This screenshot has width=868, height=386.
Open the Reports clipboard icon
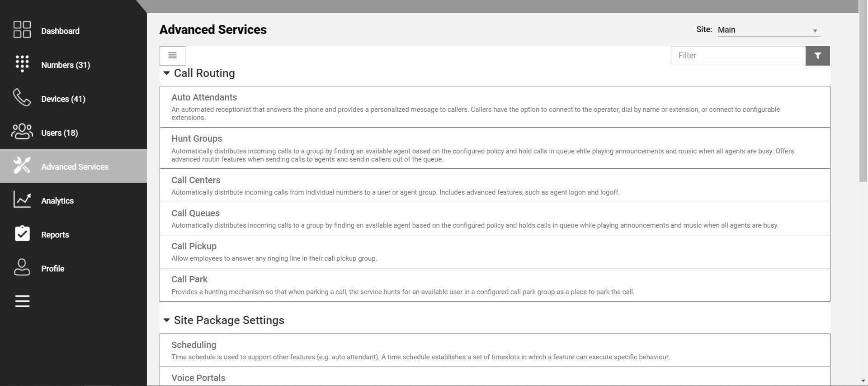[x=22, y=234]
